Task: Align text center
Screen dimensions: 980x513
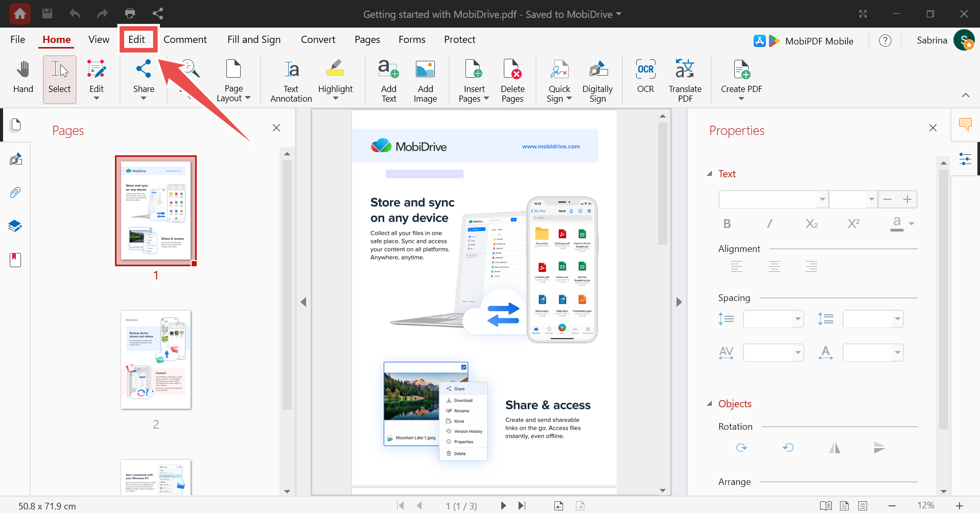Action: coord(775,266)
